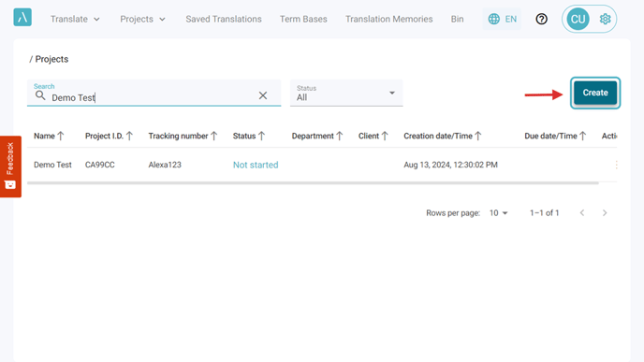This screenshot has height=362, width=644.
Task: Click the magnifying glass search icon
Action: click(40, 95)
